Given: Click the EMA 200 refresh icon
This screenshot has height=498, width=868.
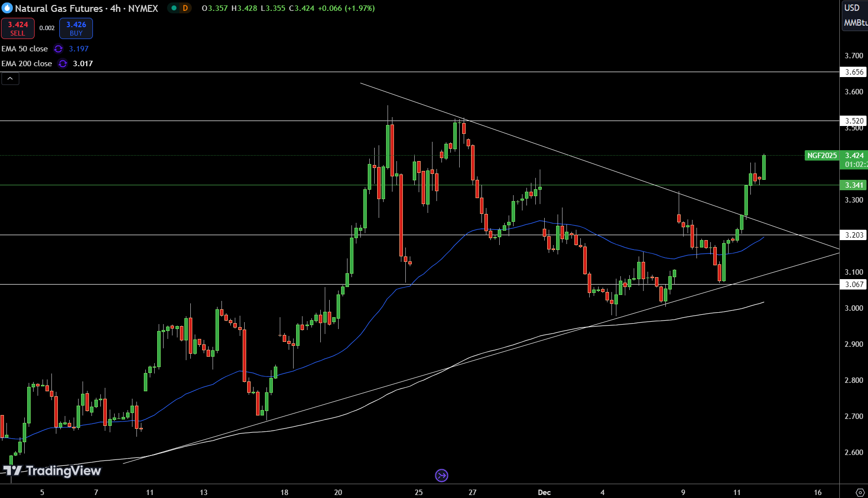Looking at the screenshot, I should pos(62,64).
